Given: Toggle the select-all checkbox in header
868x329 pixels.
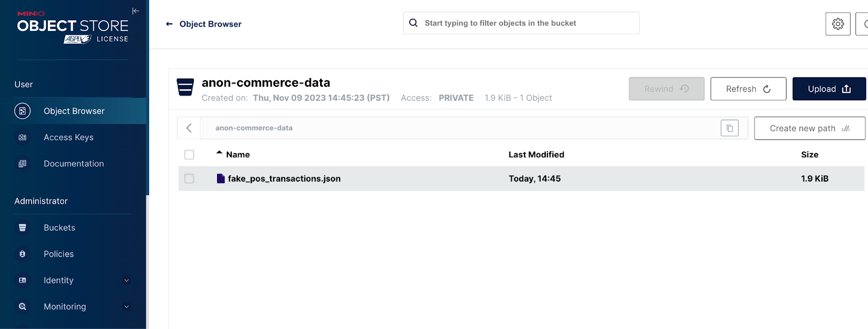Looking at the screenshot, I should click(x=189, y=154).
